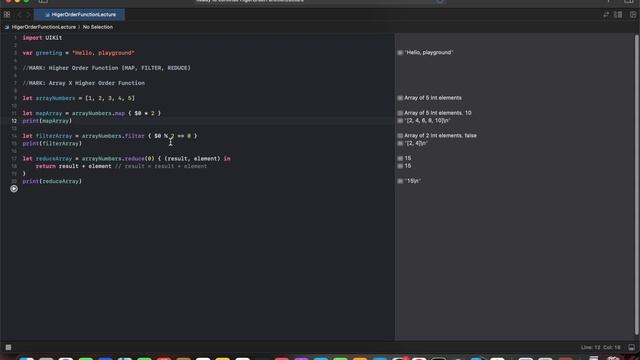
Task: Click the results sidebar vertical scrollbar
Action: click(x=636, y=184)
